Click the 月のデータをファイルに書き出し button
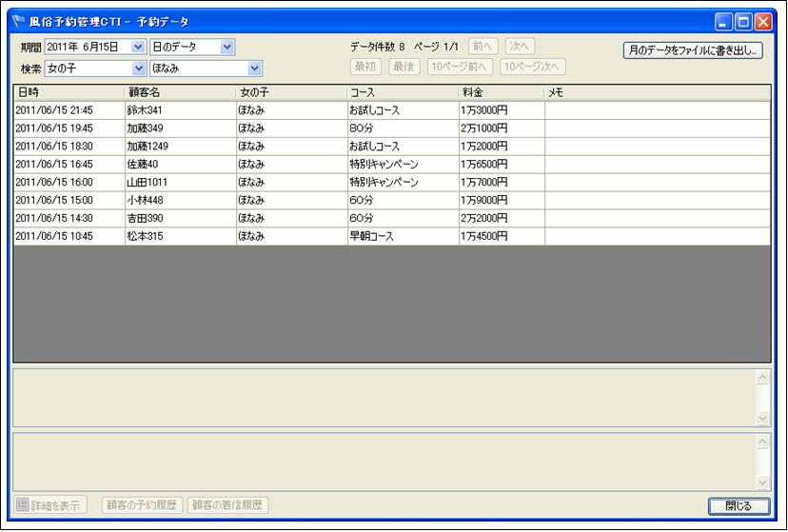Viewport: 788px width, 532px height. point(693,50)
